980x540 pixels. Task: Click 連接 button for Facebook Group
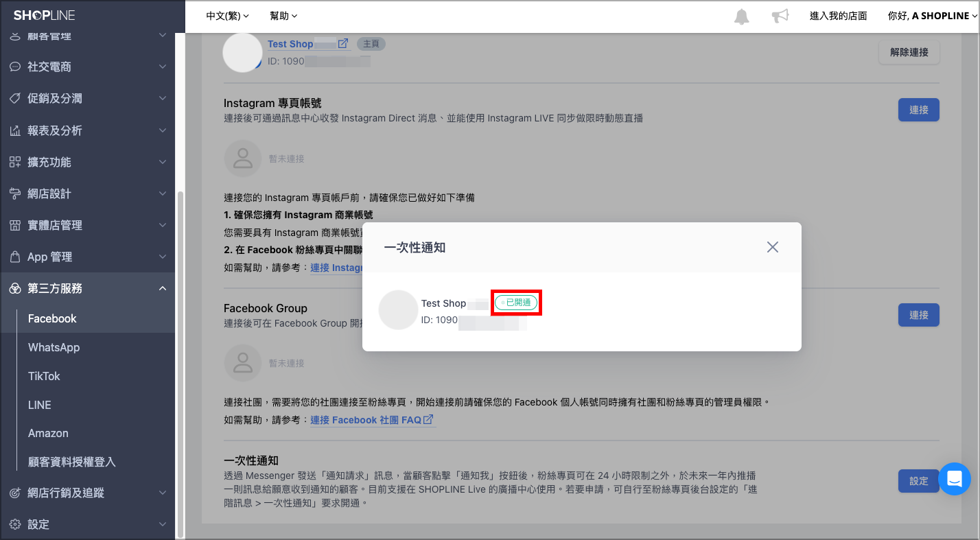[x=919, y=315]
